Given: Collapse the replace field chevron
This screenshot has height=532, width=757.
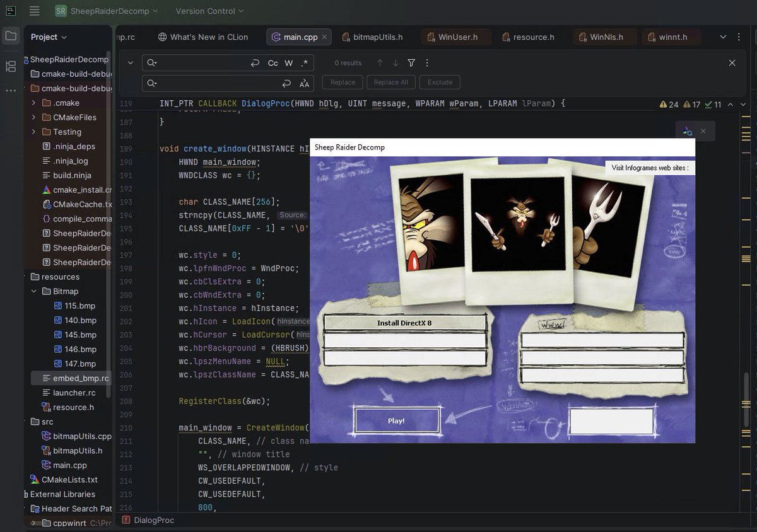Looking at the screenshot, I should (130, 63).
